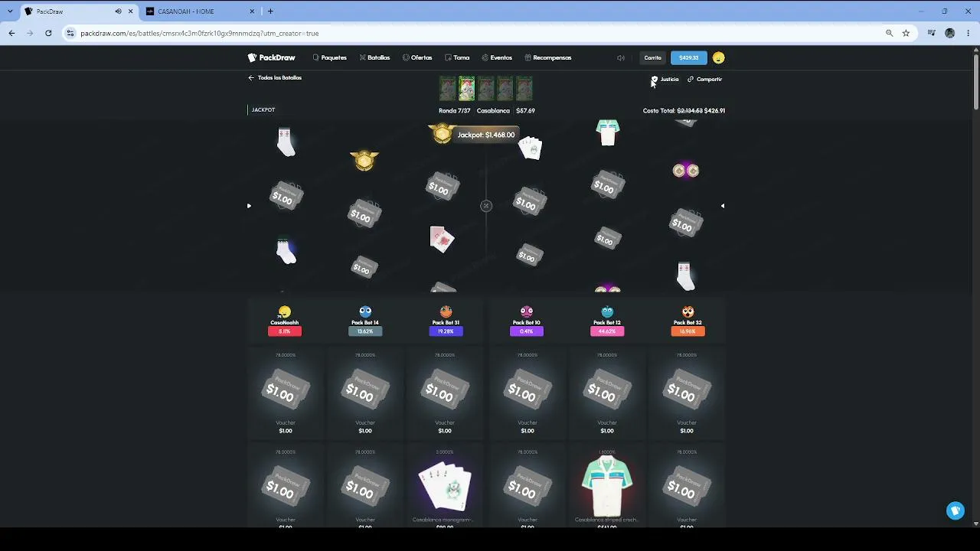Open Eventos in navigation
Screen dimensions: 980x551
(x=497, y=57)
